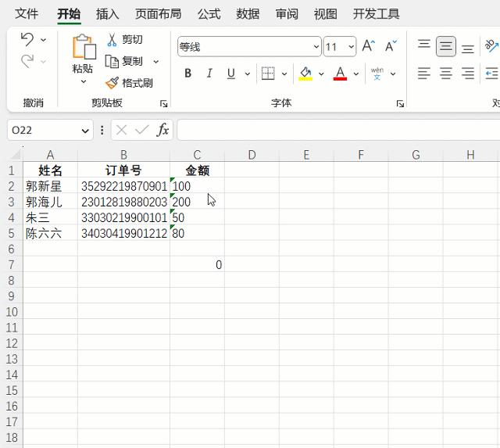
Task: Click formula bar cancel X icon
Action: pyautogui.click(x=122, y=130)
